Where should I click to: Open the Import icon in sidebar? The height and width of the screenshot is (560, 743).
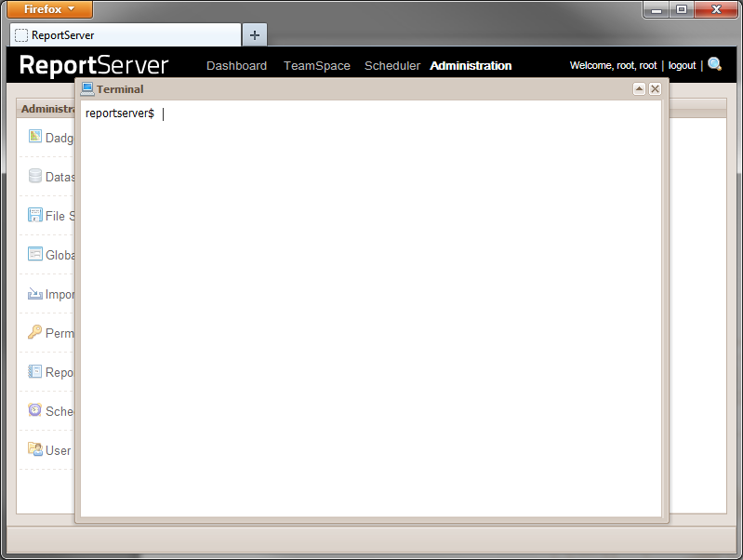point(35,294)
